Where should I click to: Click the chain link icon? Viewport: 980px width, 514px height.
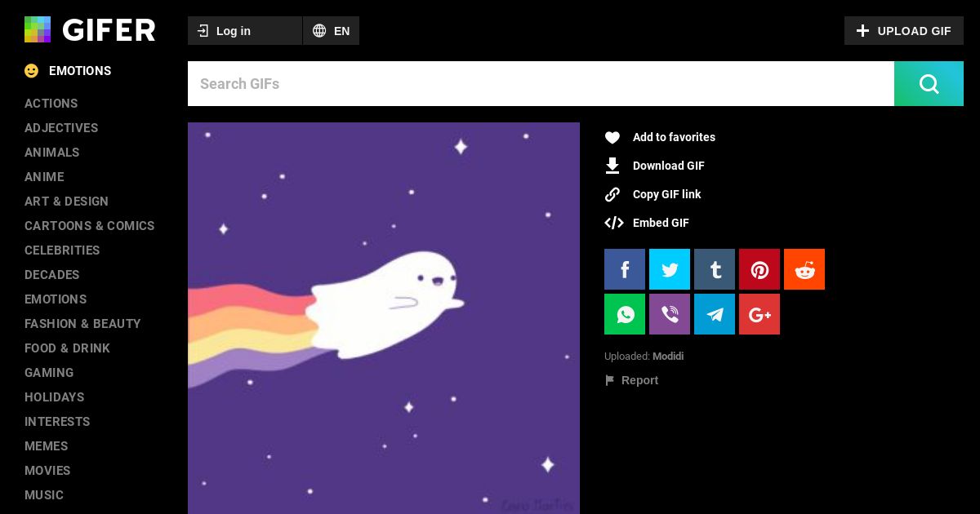612,194
